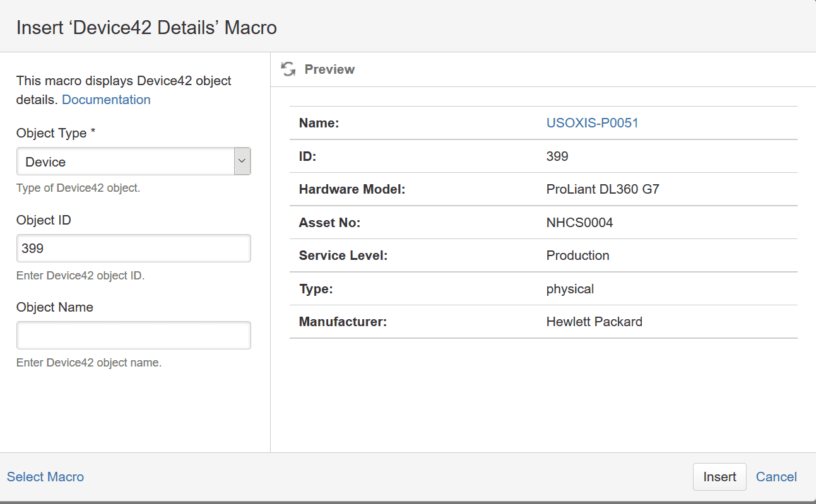This screenshot has height=504, width=816.
Task: Open the Documentation link
Action: (x=106, y=100)
